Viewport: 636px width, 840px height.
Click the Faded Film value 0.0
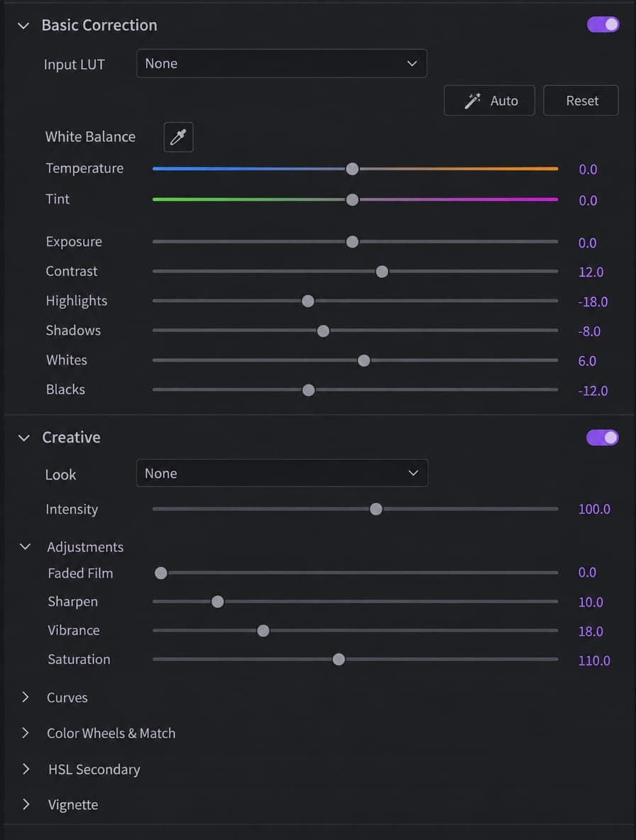(587, 572)
